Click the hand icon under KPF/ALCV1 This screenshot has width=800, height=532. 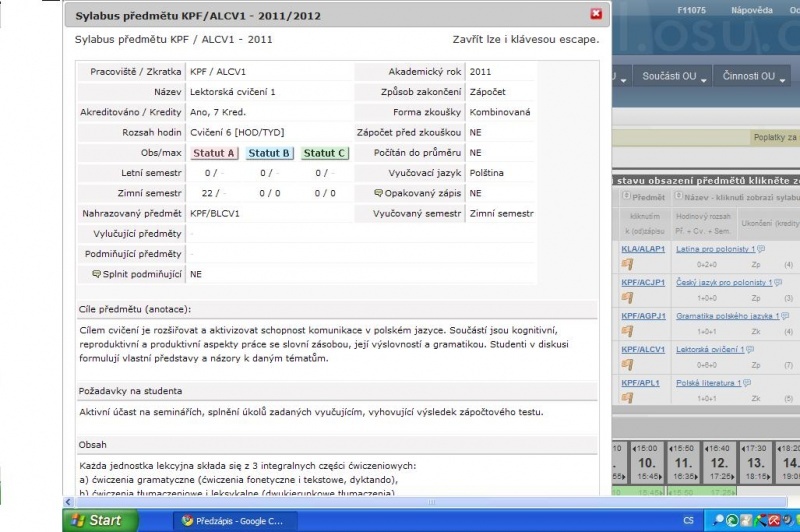(x=629, y=365)
